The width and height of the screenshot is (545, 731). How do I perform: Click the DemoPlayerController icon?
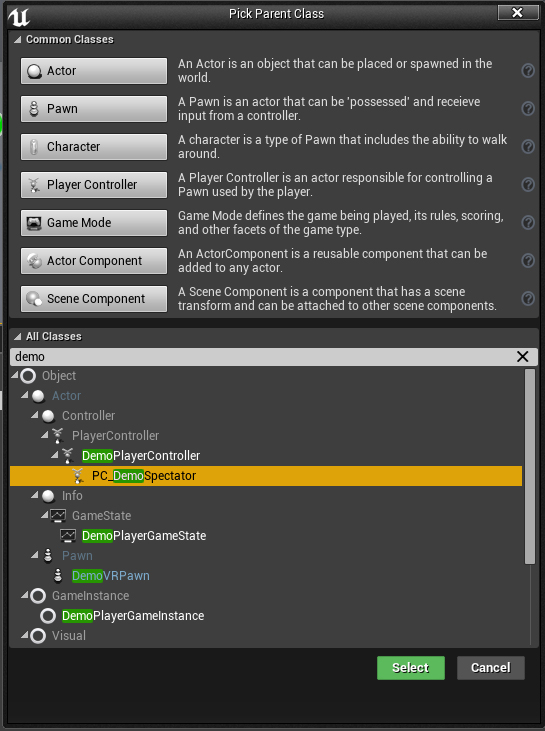point(68,456)
